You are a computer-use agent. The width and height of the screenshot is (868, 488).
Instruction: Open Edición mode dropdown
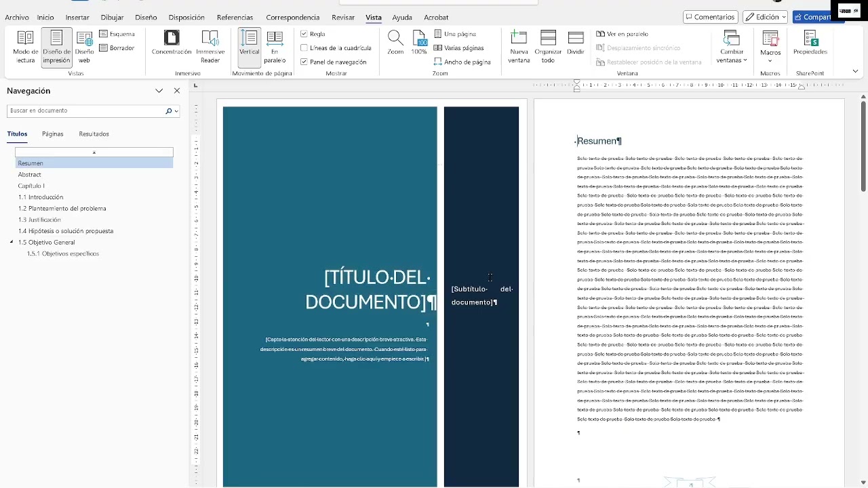765,17
